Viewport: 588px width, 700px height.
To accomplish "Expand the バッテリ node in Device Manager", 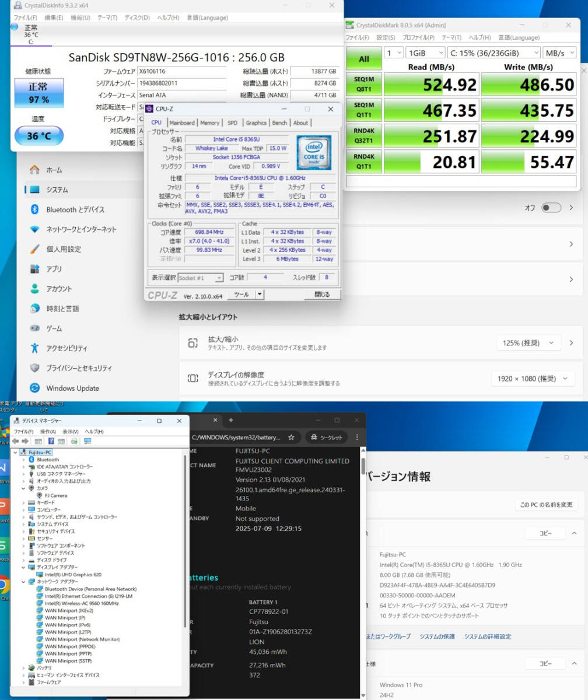I will (x=24, y=668).
